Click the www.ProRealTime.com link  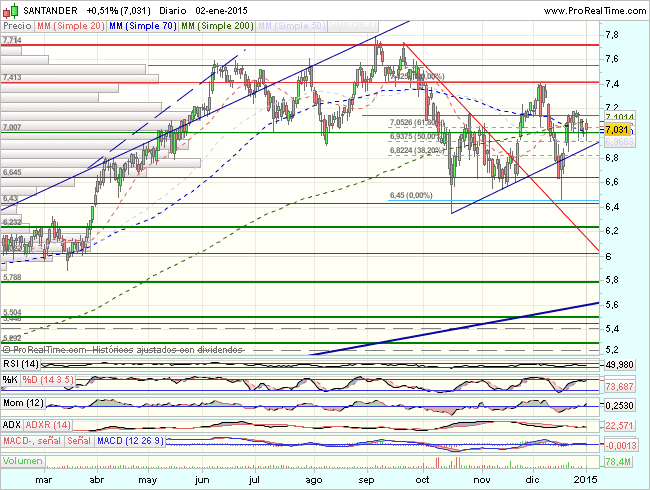594,10
